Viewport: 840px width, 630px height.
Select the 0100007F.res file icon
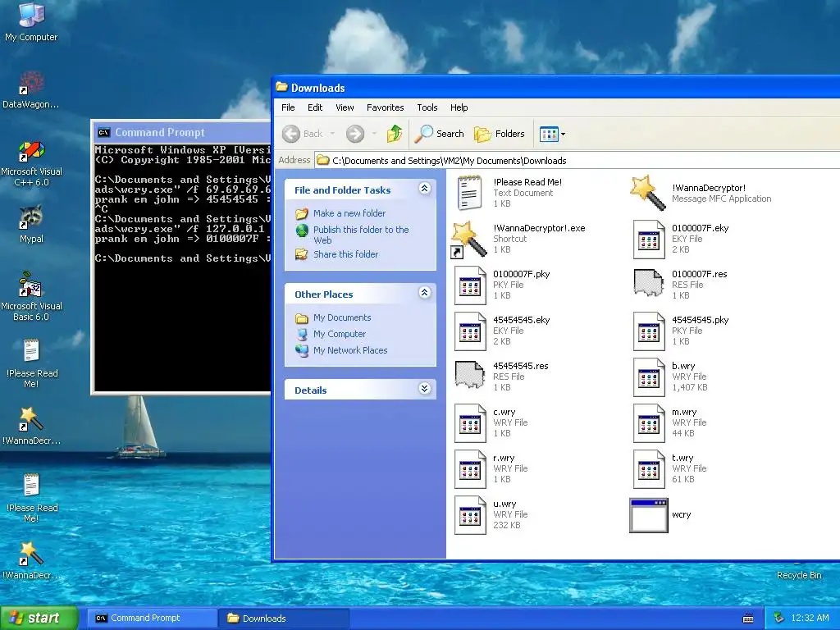(x=649, y=283)
